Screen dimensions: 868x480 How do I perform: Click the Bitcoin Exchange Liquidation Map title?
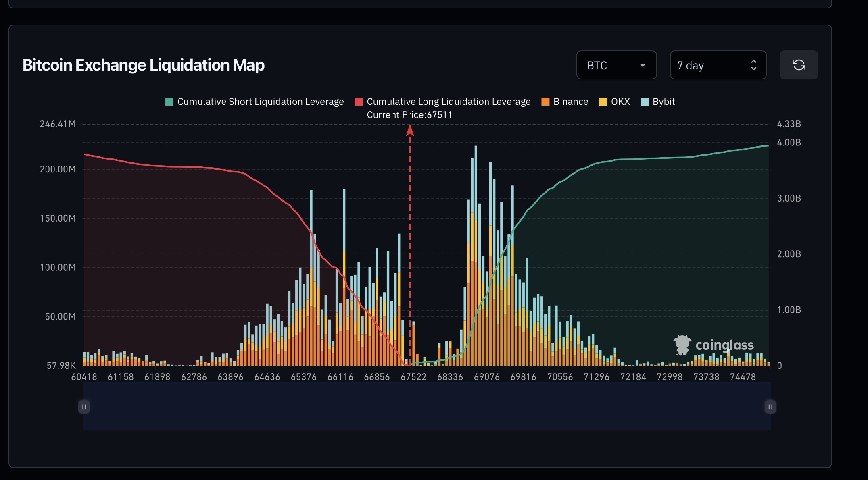144,65
